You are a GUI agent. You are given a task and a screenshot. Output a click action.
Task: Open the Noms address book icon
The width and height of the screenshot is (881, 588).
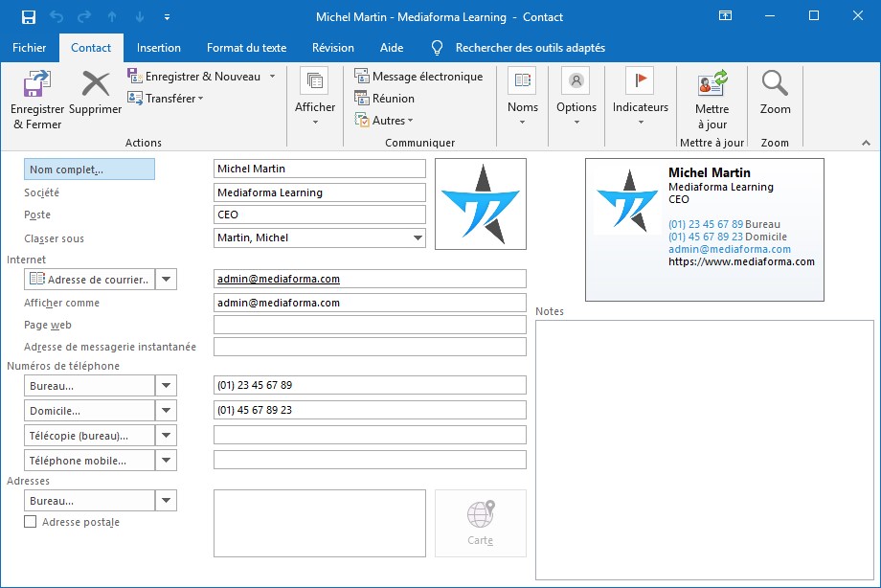pyautogui.click(x=522, y=81)
